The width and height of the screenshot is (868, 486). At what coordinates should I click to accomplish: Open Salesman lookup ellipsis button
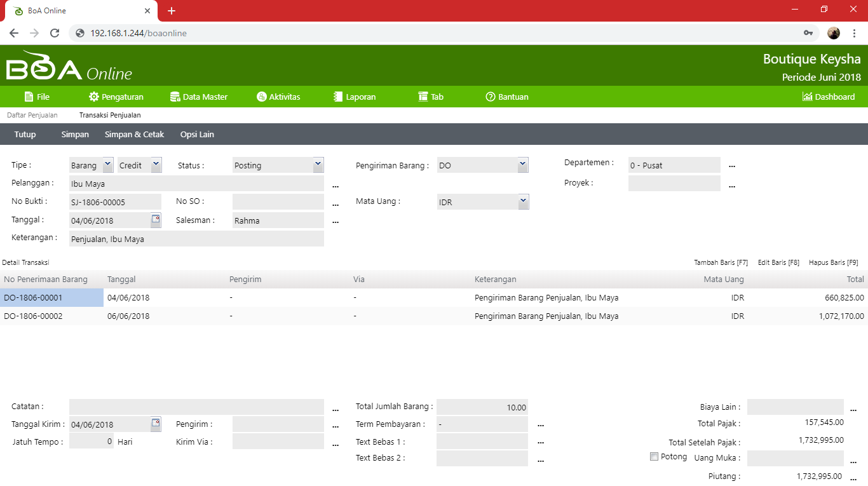(x=336, y=222)
